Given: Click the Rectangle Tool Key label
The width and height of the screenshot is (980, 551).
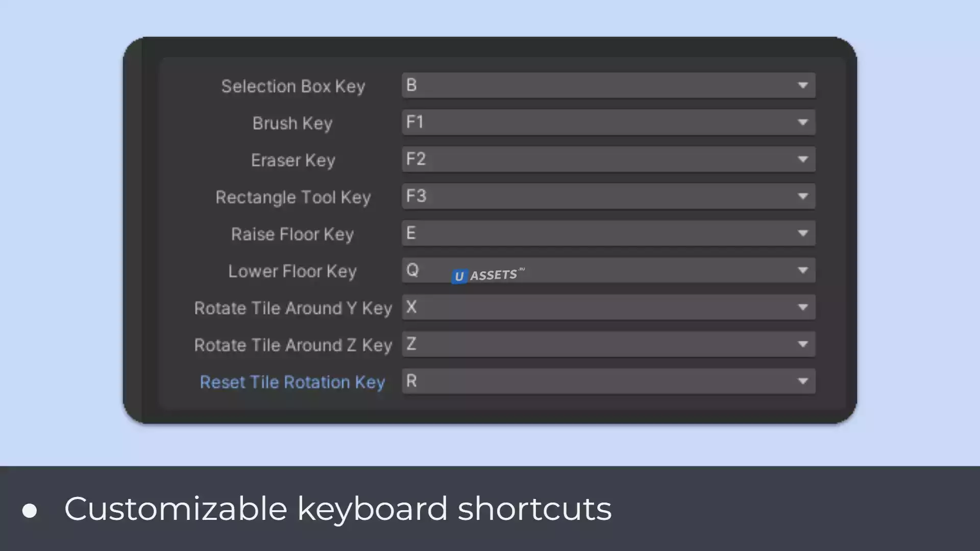Looking at the screenshot, I should point(293,197).
